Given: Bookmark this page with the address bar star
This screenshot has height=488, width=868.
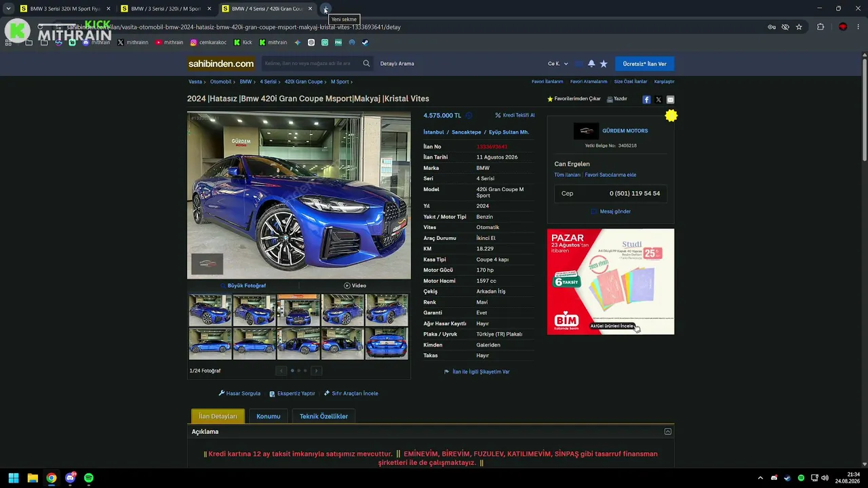Looking at the screenshot, I should (x=799, y=27).
